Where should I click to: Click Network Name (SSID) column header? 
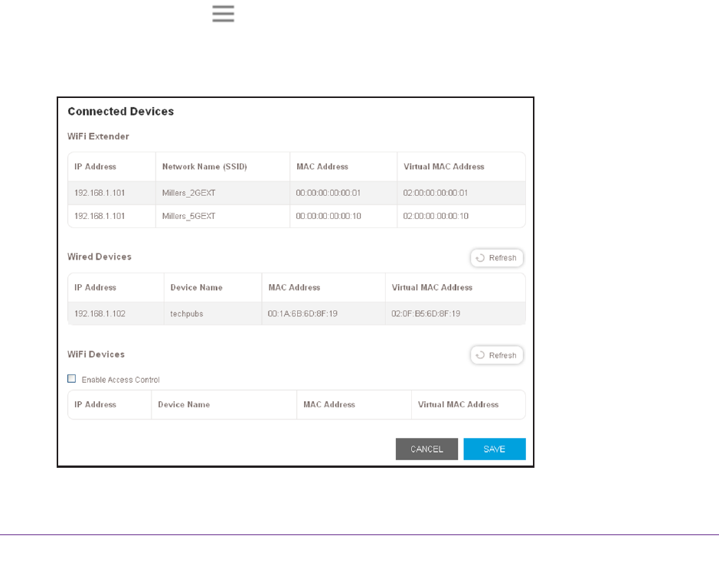point(204,166)
